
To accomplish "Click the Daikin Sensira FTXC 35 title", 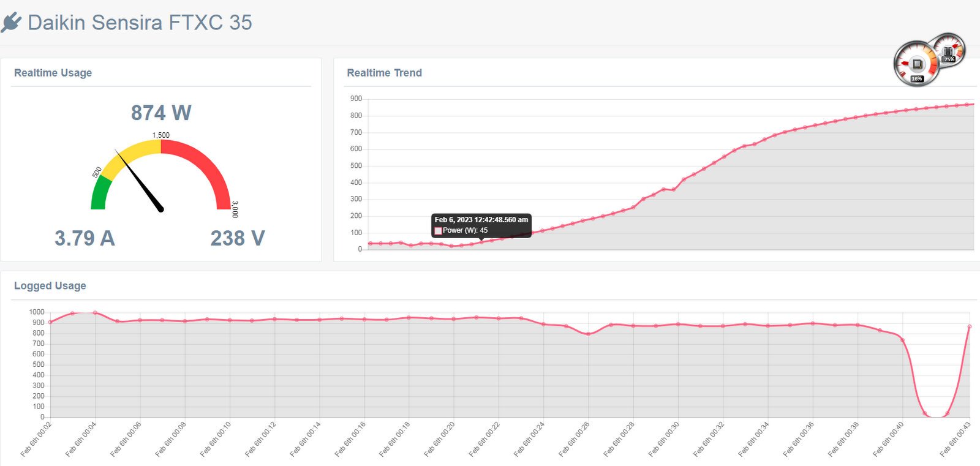I will coord(140,23).
